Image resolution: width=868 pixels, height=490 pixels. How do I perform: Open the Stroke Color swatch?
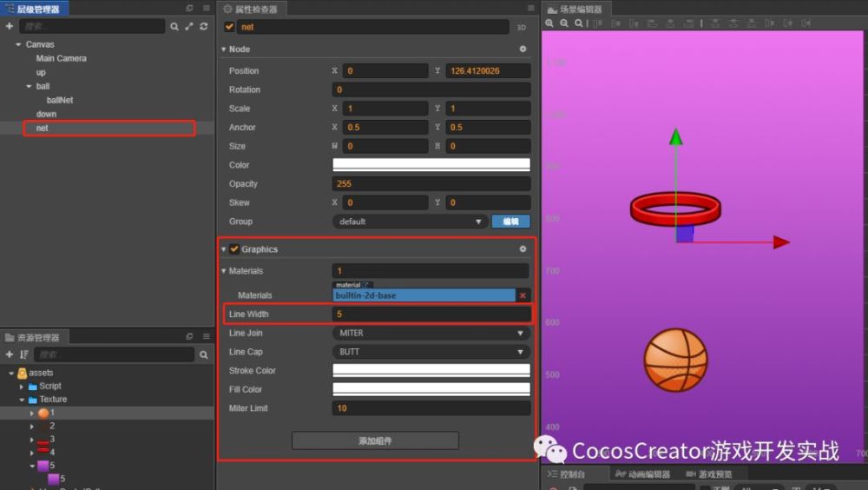(x=431, y=371)
